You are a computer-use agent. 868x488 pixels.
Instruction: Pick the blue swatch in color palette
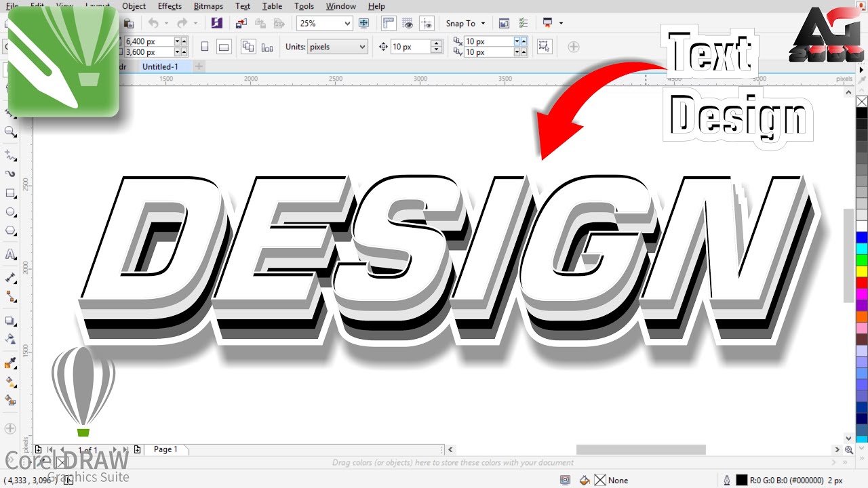[862, 237]
